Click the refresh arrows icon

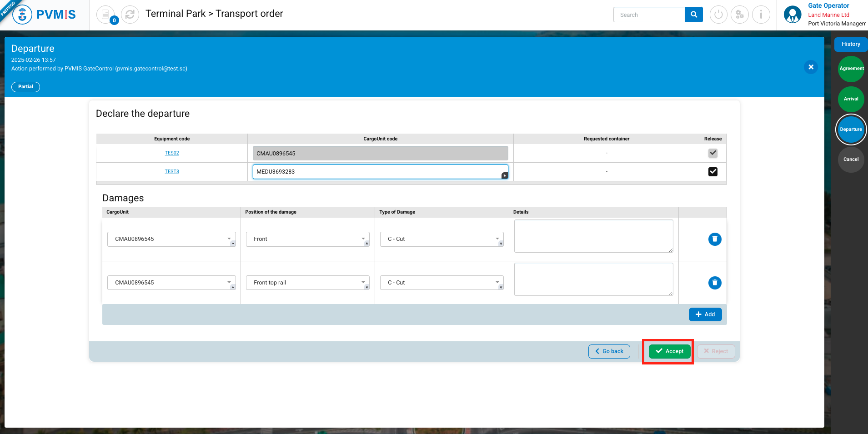130,15
